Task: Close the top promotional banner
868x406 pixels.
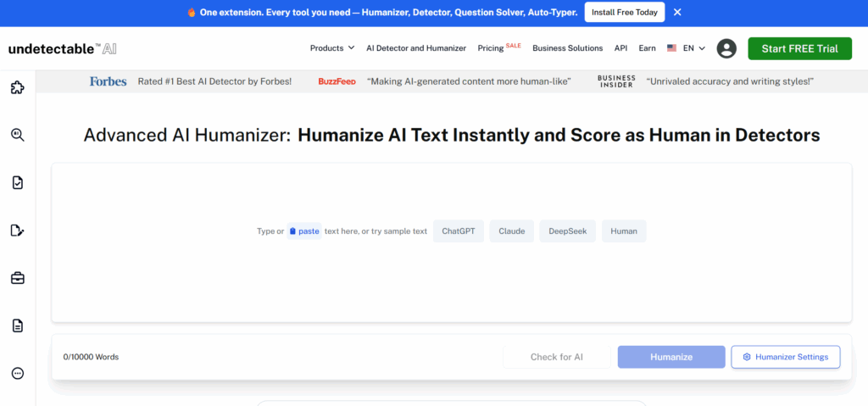Action: pos(677,13)
